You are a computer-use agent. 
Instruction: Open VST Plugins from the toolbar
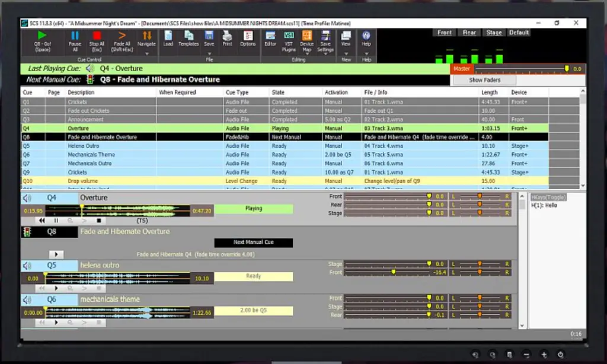pos(289,36)
